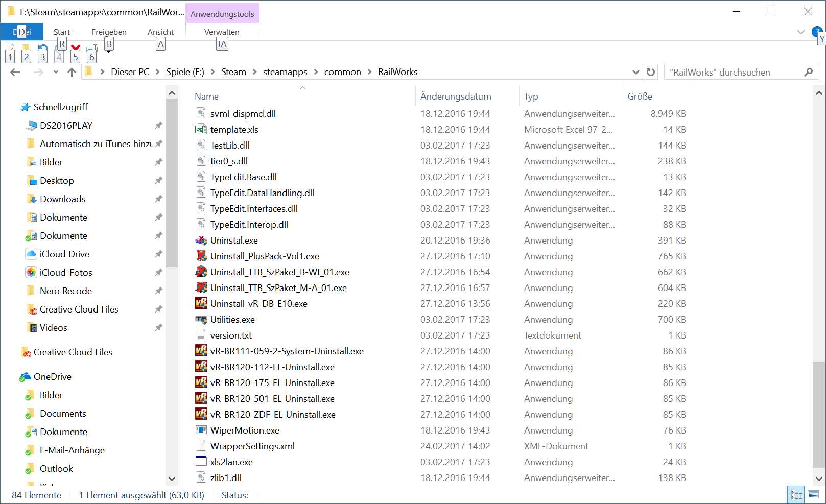Image resolution: width=826 pixels, height=504 pixels.
Task: Open the Outlook folder in sidebar
Action: [56, 468]
